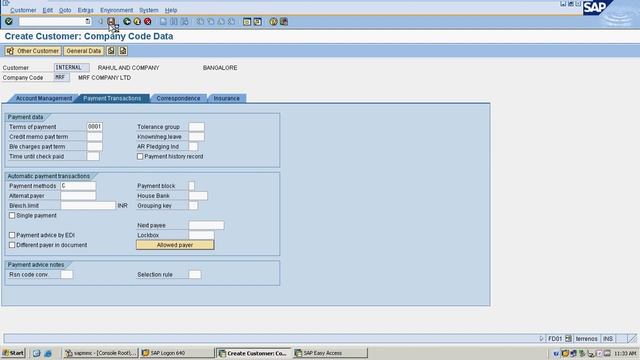Click the Allowed payer button
The image size is (640, 360).
(175, 245)
